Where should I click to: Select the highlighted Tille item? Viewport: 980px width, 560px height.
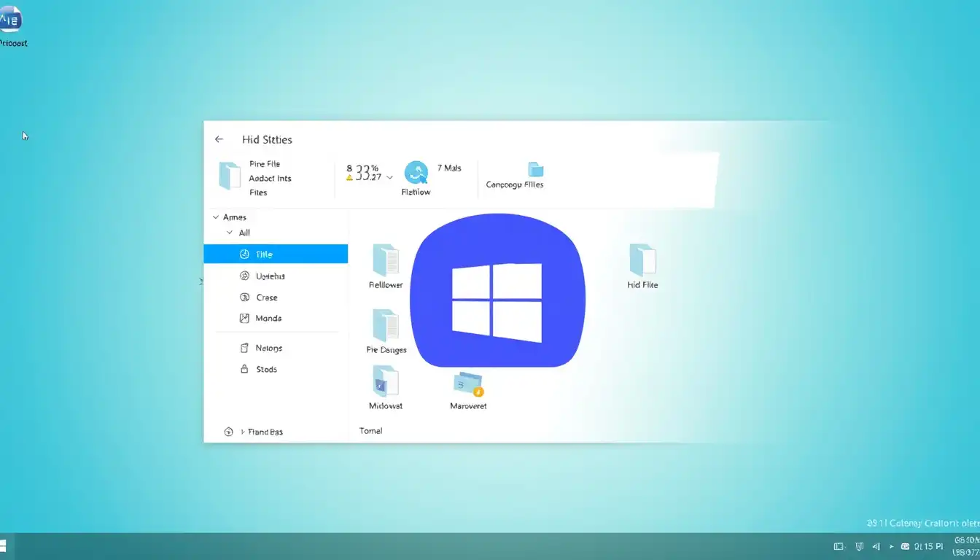click(276, 254)
